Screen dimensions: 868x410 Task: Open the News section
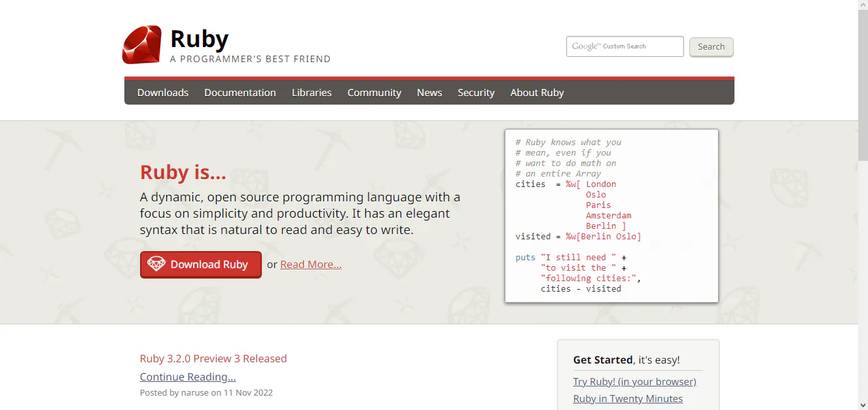coord(429,92)
